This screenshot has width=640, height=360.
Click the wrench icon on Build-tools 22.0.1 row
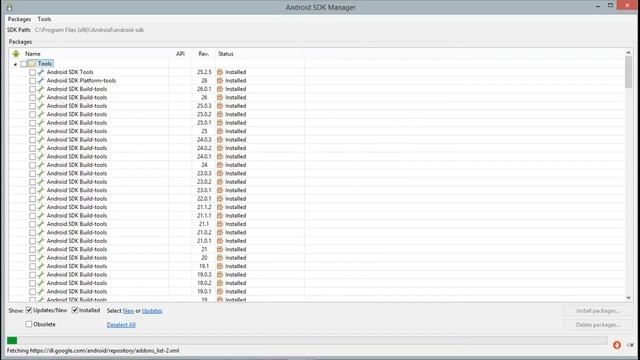pos(41,199)
